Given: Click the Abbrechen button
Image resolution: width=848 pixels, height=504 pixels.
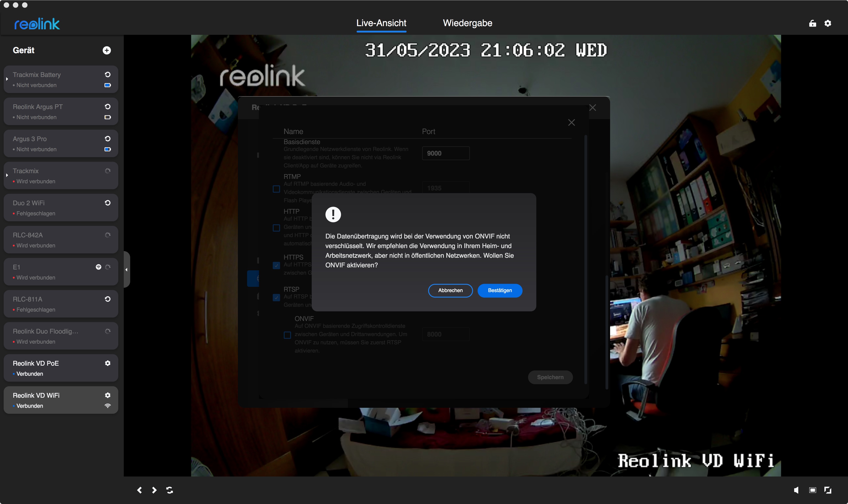Looking at the screenshot, I should tap(450, 290).
